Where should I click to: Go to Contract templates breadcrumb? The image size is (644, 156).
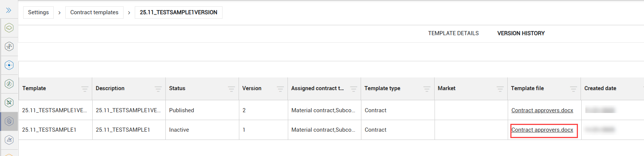pyautogui.click(x=94, y=12)
